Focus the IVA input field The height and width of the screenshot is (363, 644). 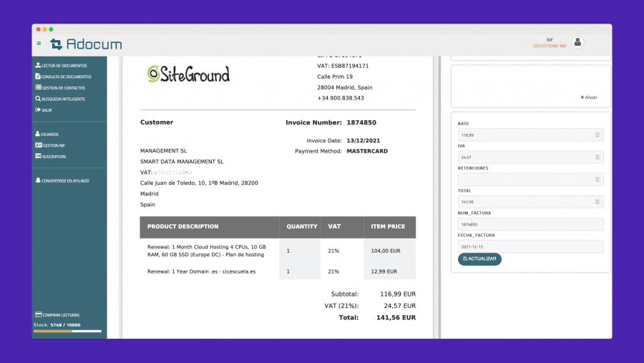[x=531, y=157]
